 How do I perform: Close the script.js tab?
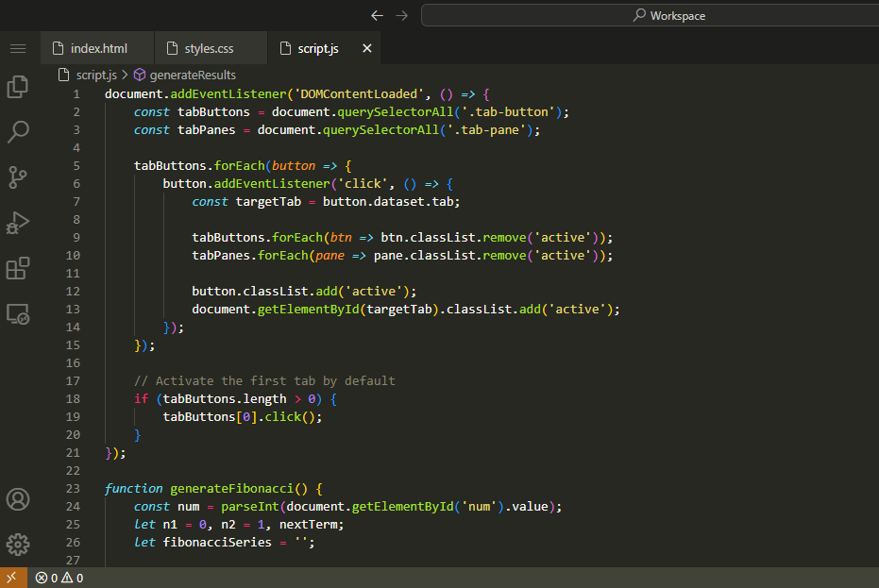click(367, 48)
